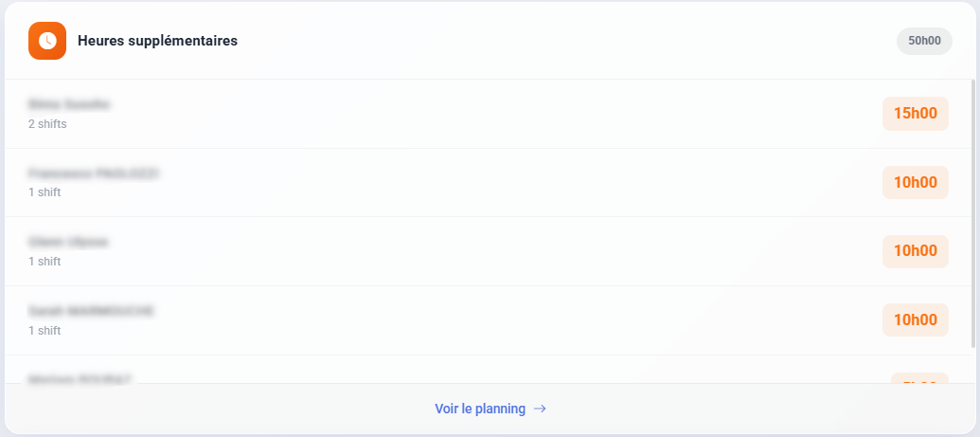Select the blurred name in the third row
The width and height of the screenshot is (980, 437).
[x=68, y=243]
